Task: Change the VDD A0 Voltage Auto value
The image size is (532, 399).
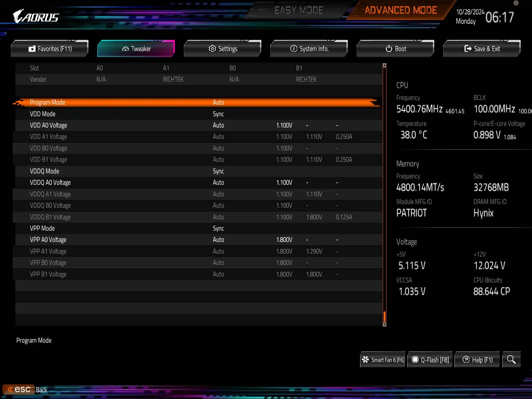Action: pyautogui.click(x=218, y=125)
